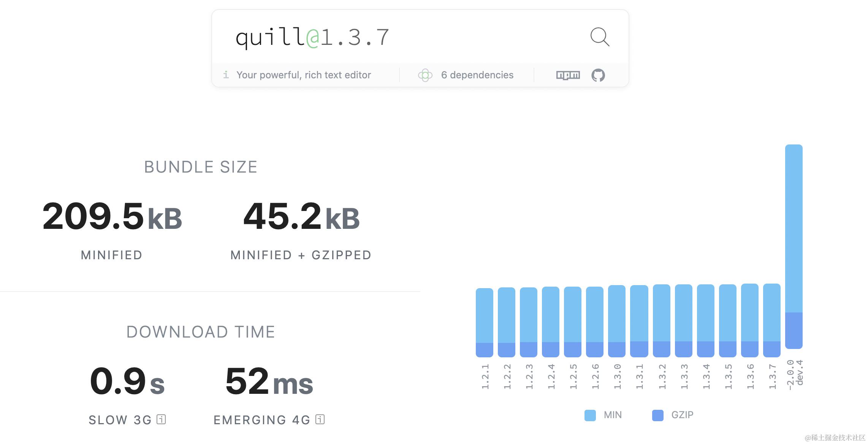
Task: Click the 45.2 kB gzipped size
Action: (x=301, y=217)
